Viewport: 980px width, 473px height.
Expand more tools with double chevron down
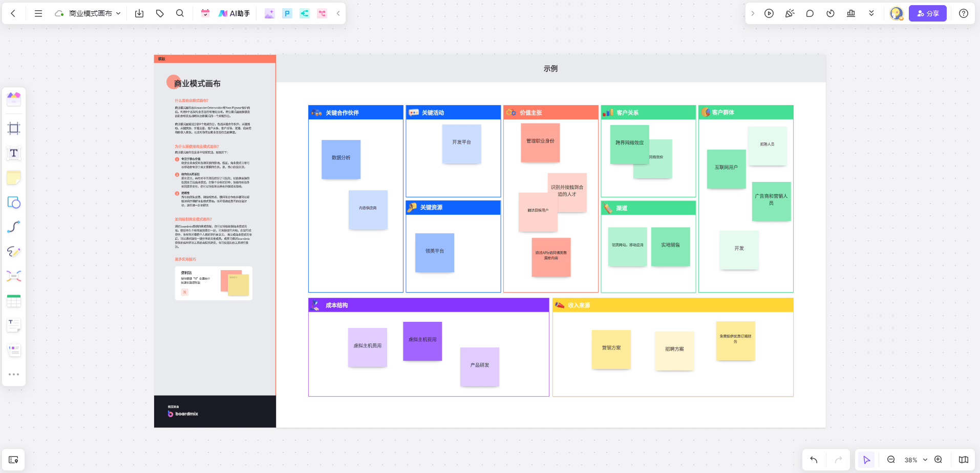(x=871, y=13)
